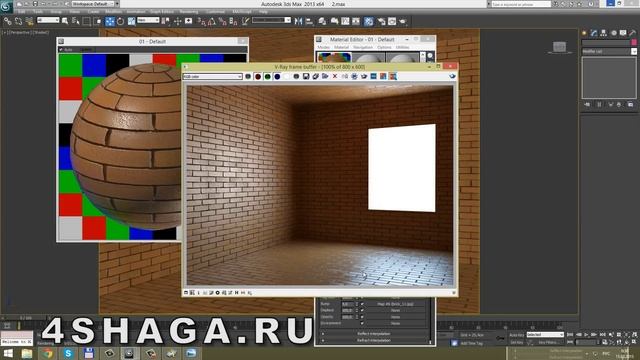Screen dimensions: 640x360
Task: Click the Material Editor toolbar icon
Action: click(x=369, y=21)
